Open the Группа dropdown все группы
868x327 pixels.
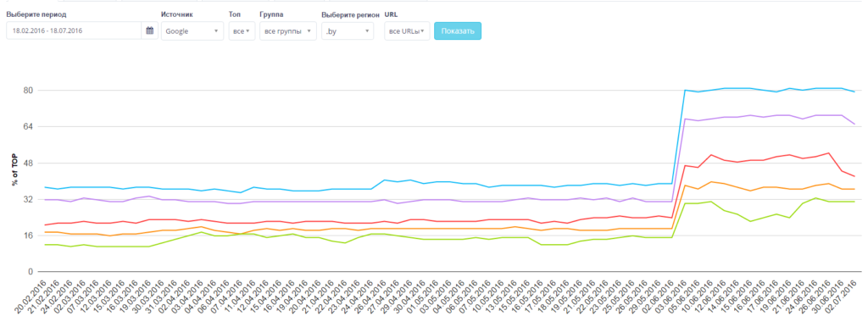[288, 31]
